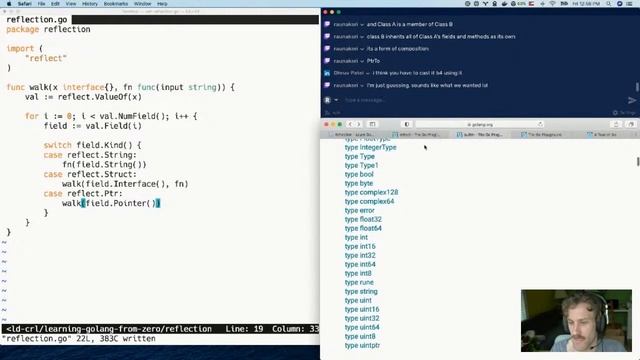This screenshot has width=640, height=360.
Task: Open the Safari share button
Action: (616, 124)
